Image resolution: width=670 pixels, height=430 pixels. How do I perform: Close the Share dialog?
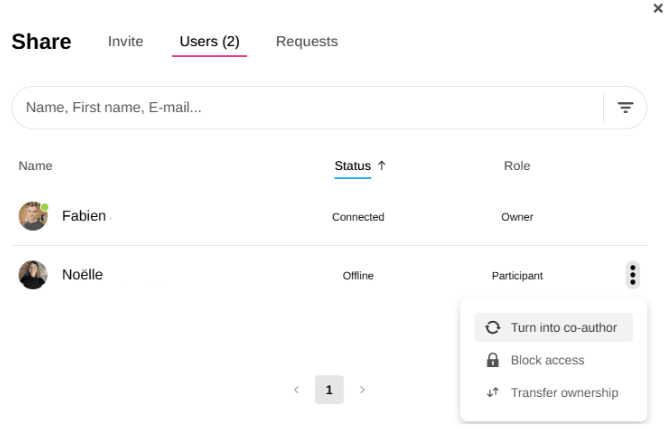coord(657,8)
